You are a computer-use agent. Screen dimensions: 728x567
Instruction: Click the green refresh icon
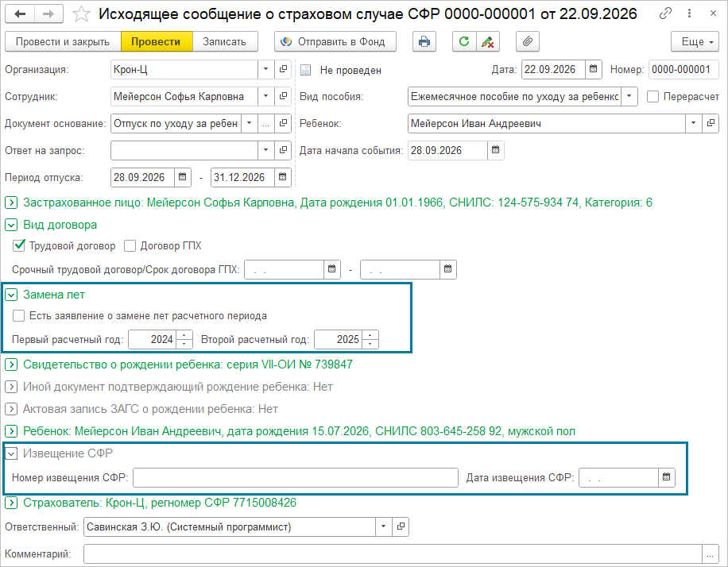tap(464, 42)
